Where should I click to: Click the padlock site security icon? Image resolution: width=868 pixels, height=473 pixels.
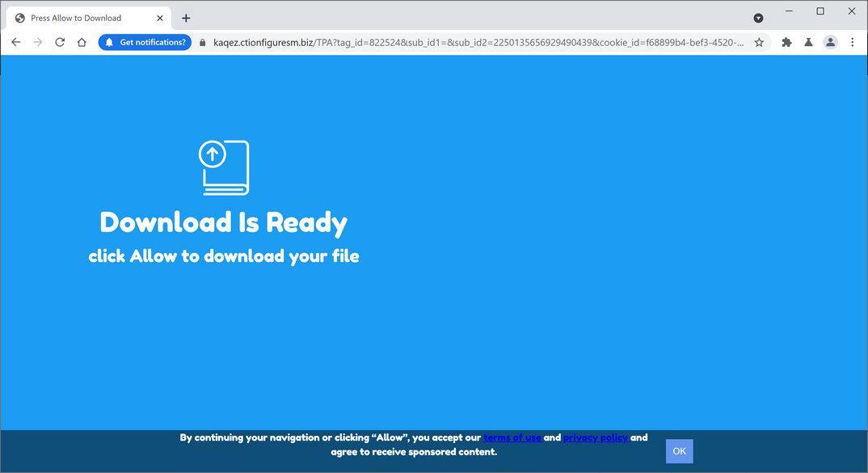(x=203, y=42)
